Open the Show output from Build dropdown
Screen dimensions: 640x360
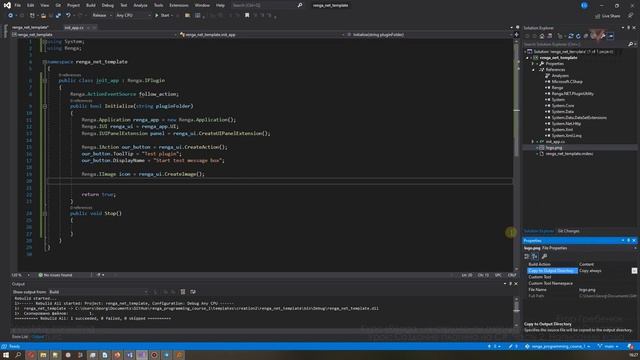98,292
